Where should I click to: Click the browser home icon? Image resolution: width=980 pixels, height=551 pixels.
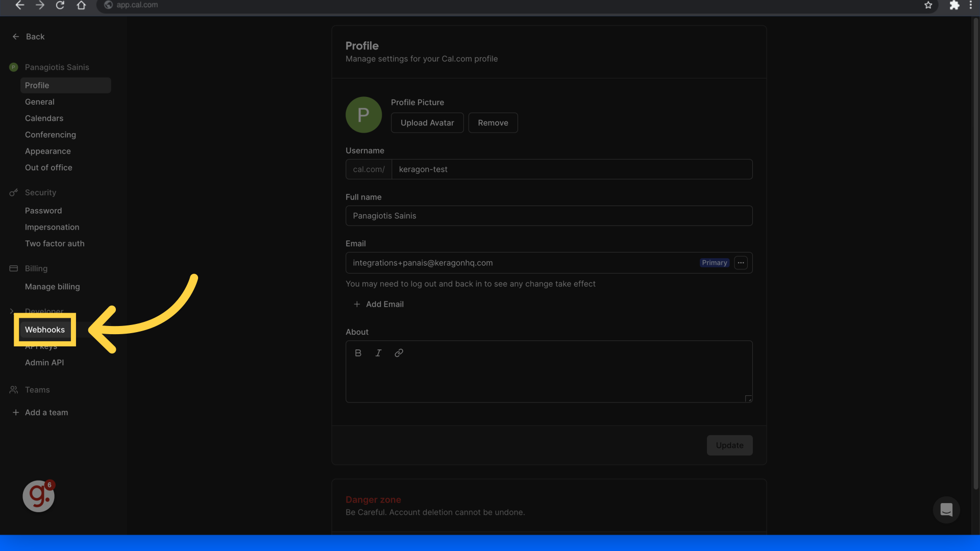(81, 5)
